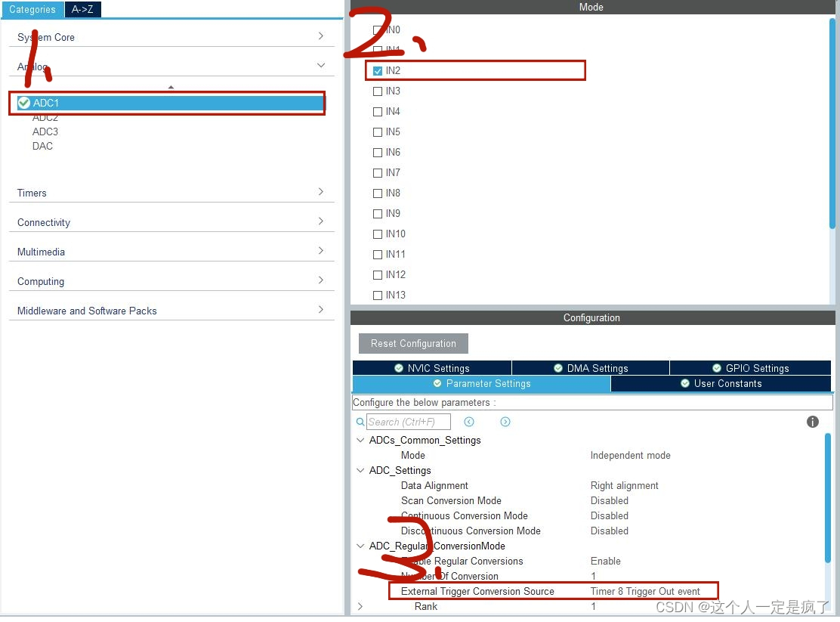Click the ADC1 green check icon
The width and height of the screenshot is (840, 622).
coord(23,103)
